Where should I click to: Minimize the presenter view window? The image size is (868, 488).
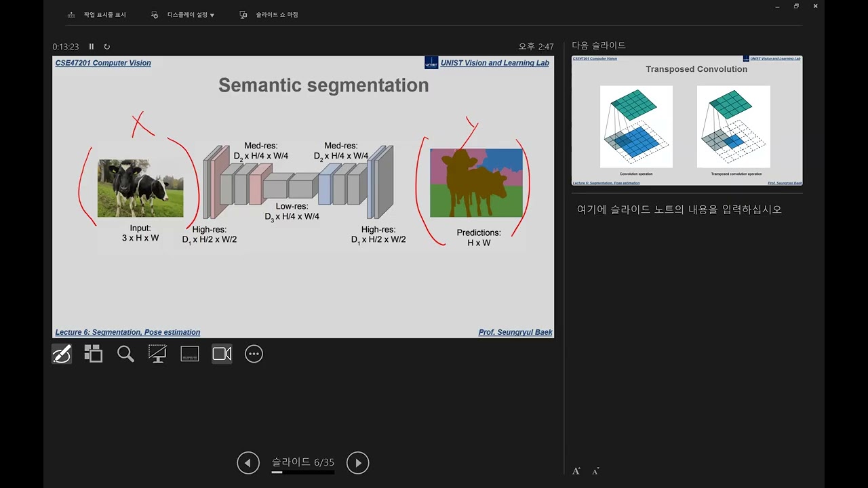(x=777, y=6)
